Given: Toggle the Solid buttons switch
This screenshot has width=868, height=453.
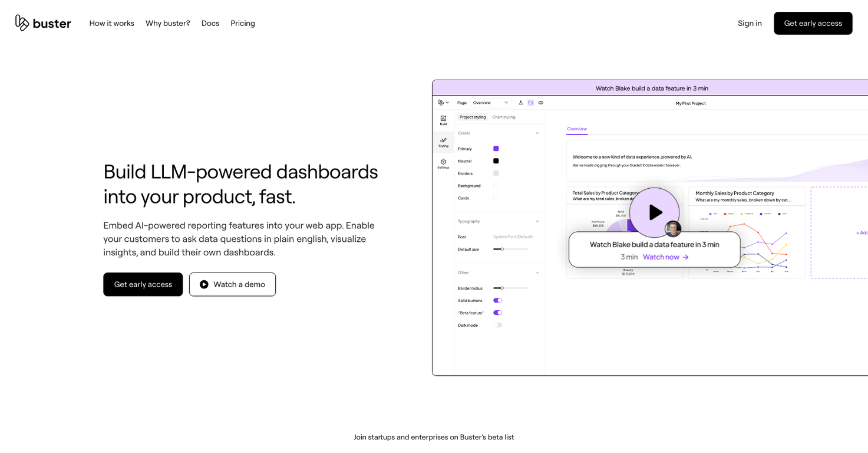Looking at the screenshot, I should (498, 300).
